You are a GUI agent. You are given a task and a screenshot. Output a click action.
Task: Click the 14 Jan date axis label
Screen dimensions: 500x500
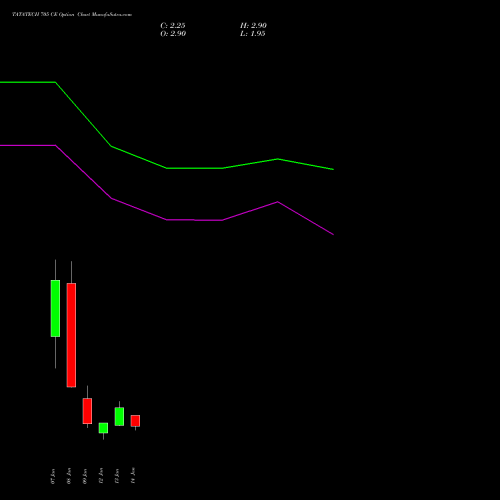[133, 476]
